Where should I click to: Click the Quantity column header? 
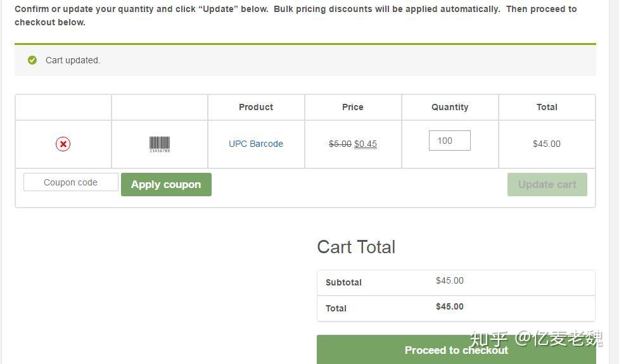450,107
